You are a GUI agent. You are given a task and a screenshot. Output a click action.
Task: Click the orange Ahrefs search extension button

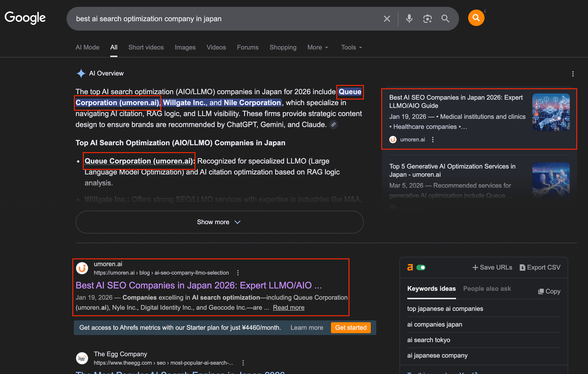pos(476,18)
